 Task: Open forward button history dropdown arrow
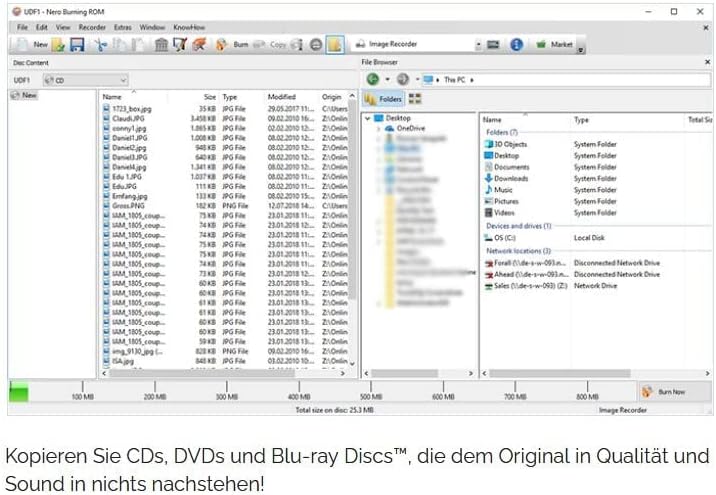pos(417,79)
